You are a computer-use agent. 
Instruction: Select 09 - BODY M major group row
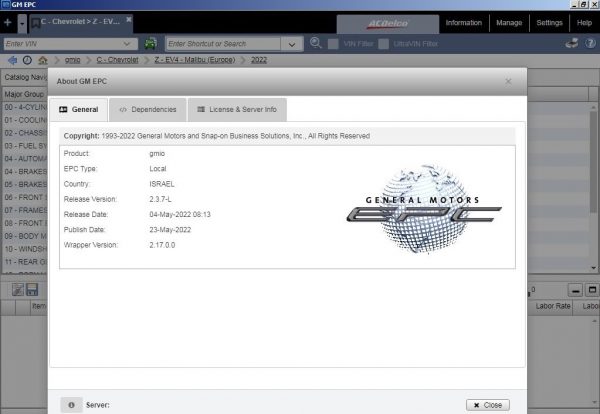point(25,236)
